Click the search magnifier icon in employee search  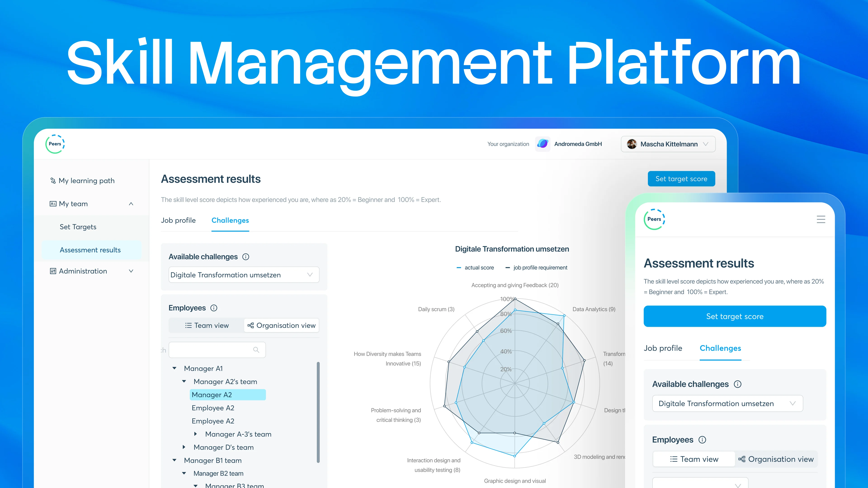[x=256, y=350]
